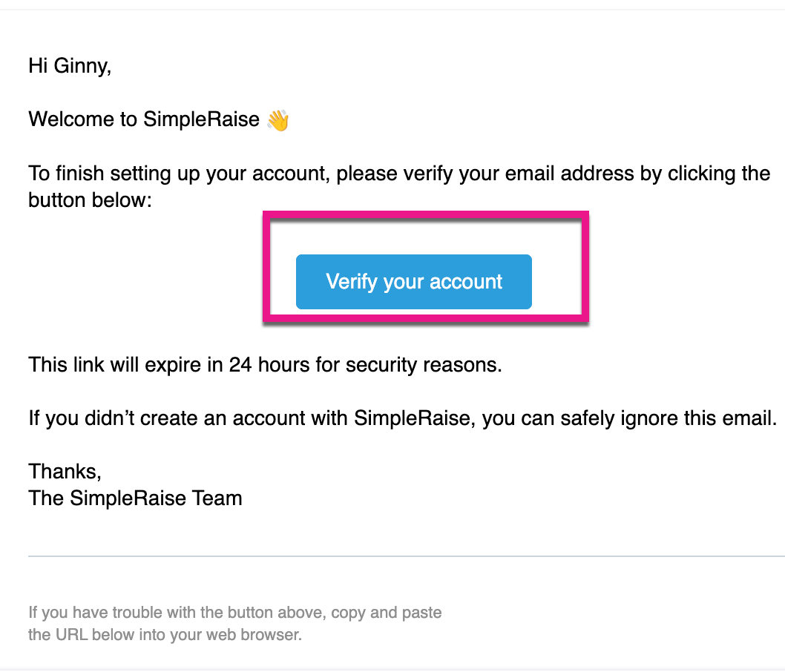This screenshot has height=672, width=785.
Task: Click the "button below:" text
Action: (90, 200)
